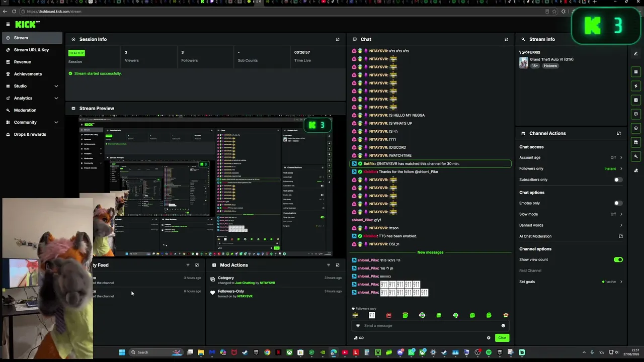
Task: Open the Achievements page
Action: pyautogui.click(x=32, y=74)
